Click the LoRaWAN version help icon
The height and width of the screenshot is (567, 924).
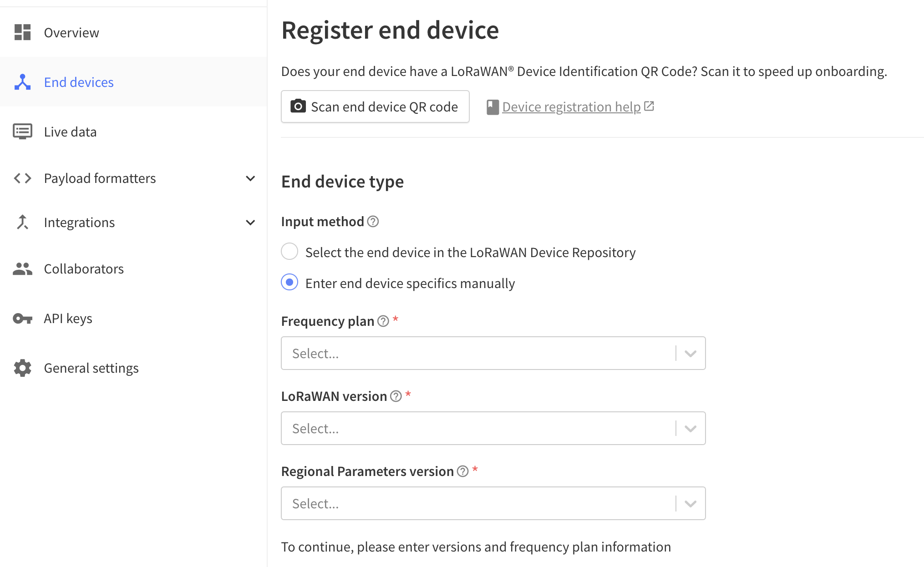pyautogui.click(x=396, y=396)
